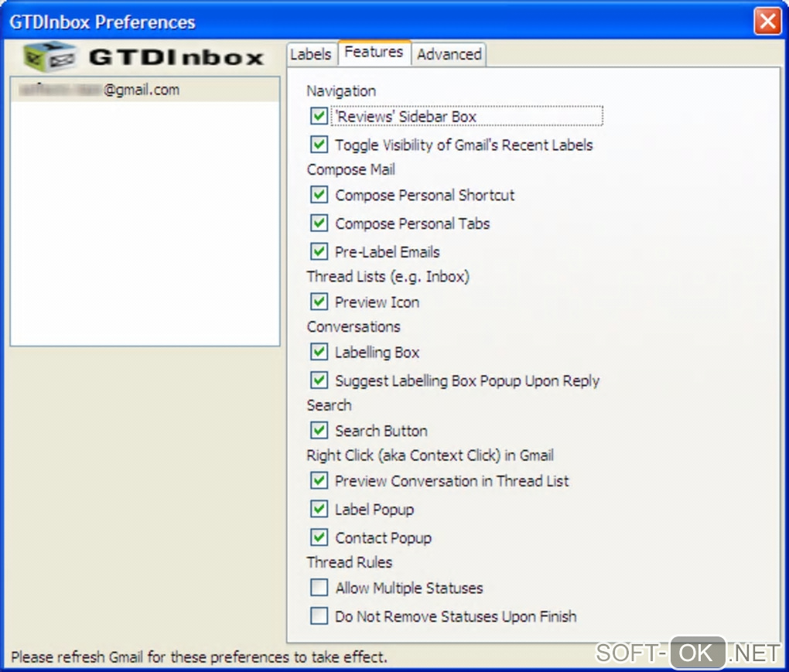The height and width of the screenshot is (672, 789).
Task: Disable the Preview Icon option
Action: point(319,302)
